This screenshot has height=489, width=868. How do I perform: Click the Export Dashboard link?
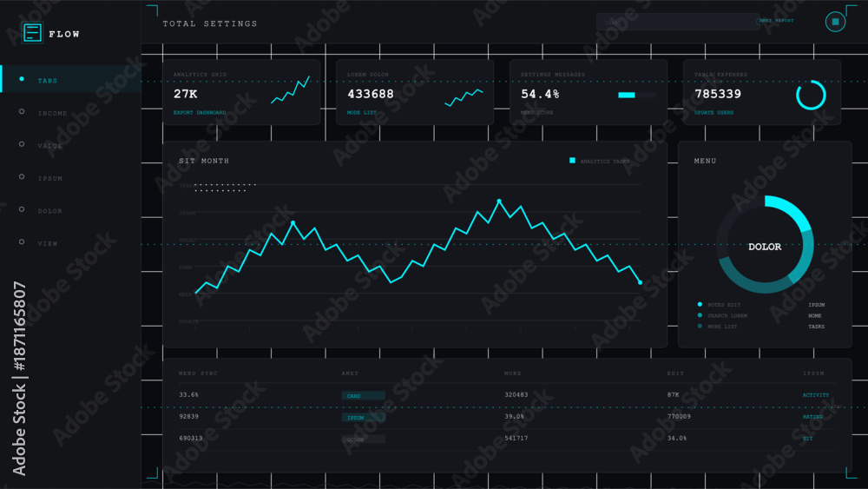tap(200, 112)
